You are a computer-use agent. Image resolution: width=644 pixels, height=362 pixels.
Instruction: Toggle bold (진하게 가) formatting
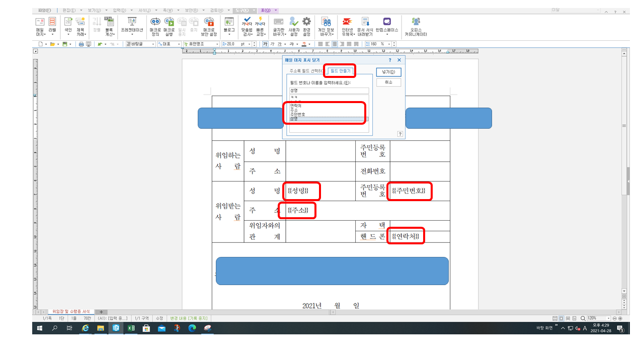click(x=265, y=44)
